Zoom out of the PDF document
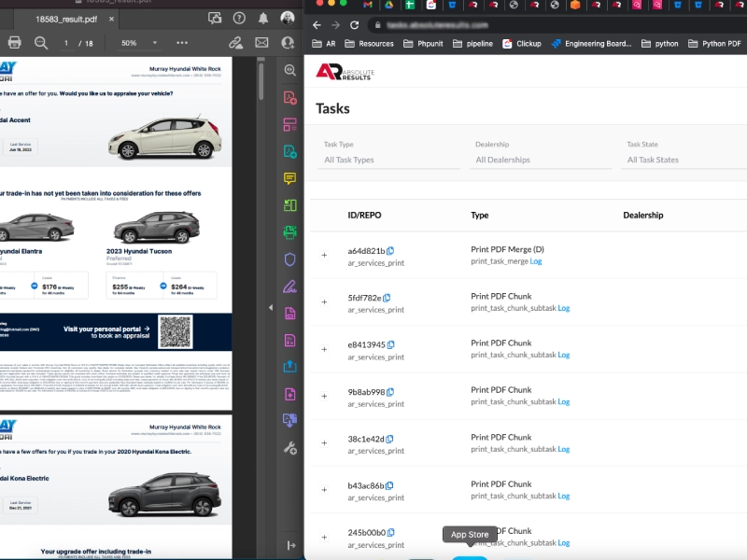 pos(41,43)
